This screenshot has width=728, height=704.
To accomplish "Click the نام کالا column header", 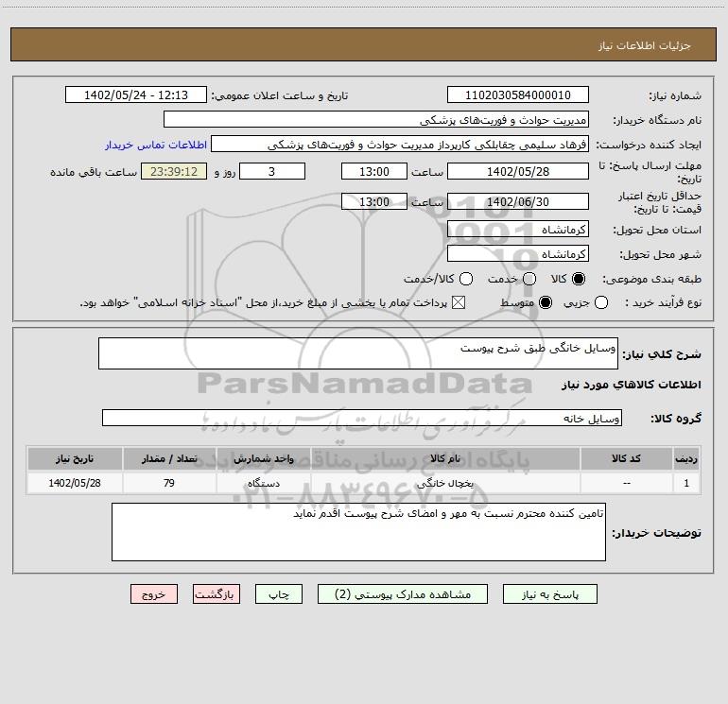I will (x=445, y=459).
